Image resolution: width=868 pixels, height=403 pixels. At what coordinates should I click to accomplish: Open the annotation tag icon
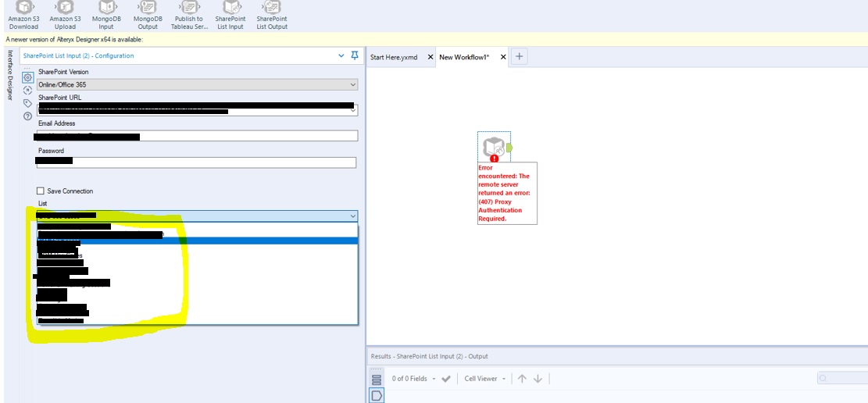(27, 104)
